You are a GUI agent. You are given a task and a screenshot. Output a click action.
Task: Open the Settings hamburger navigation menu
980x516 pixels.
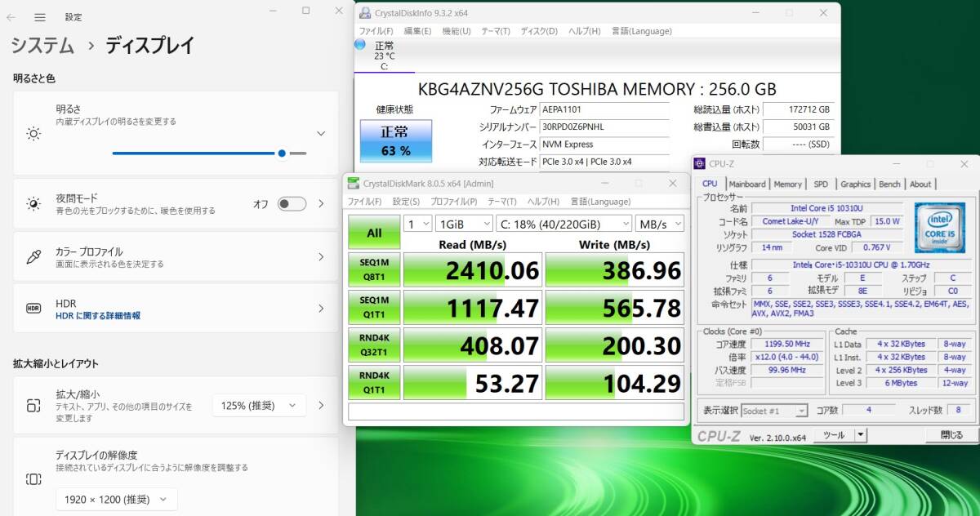[40, 17]
